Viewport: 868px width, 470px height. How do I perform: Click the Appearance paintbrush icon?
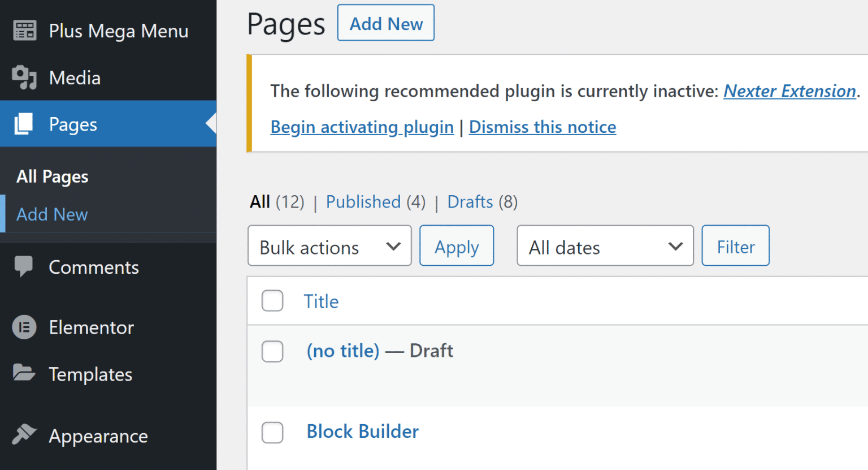[x=24, y=435]
